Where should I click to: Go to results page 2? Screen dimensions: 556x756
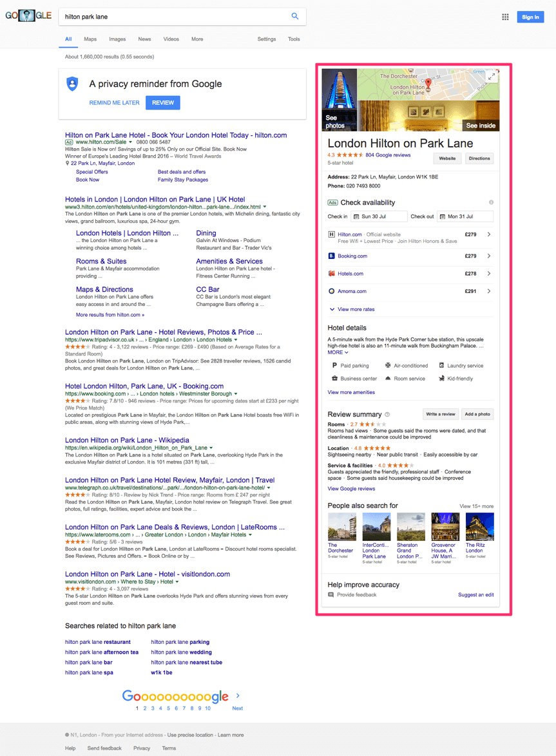click(x=145, y=708)
